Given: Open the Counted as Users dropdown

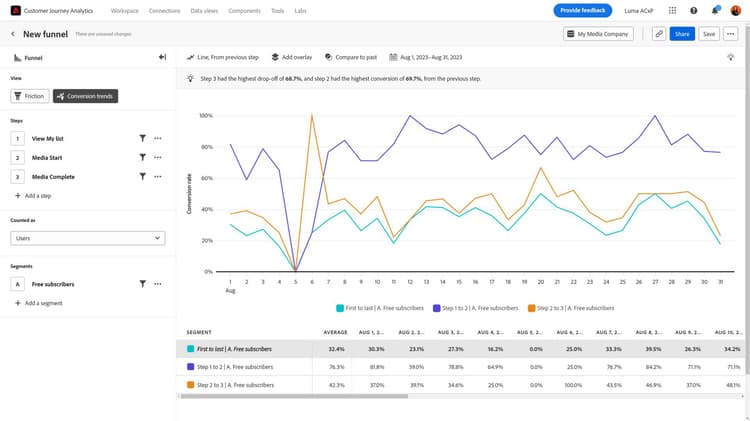Looking at the screenshot, I should (x=88, y=238).
